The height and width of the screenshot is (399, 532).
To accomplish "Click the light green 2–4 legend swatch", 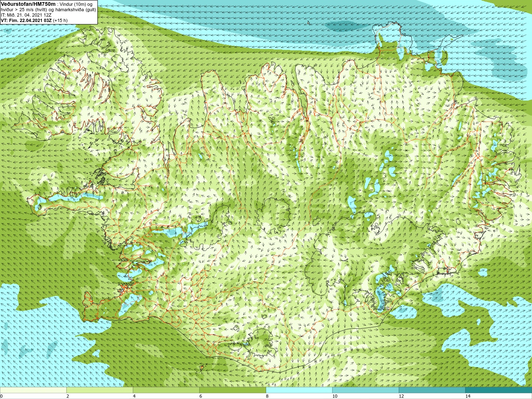I will (x=100, y=390).
